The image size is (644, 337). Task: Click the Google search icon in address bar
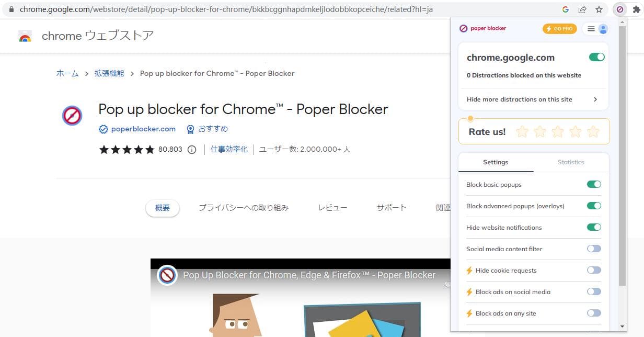pyautogui.click(x=565, y=9)
